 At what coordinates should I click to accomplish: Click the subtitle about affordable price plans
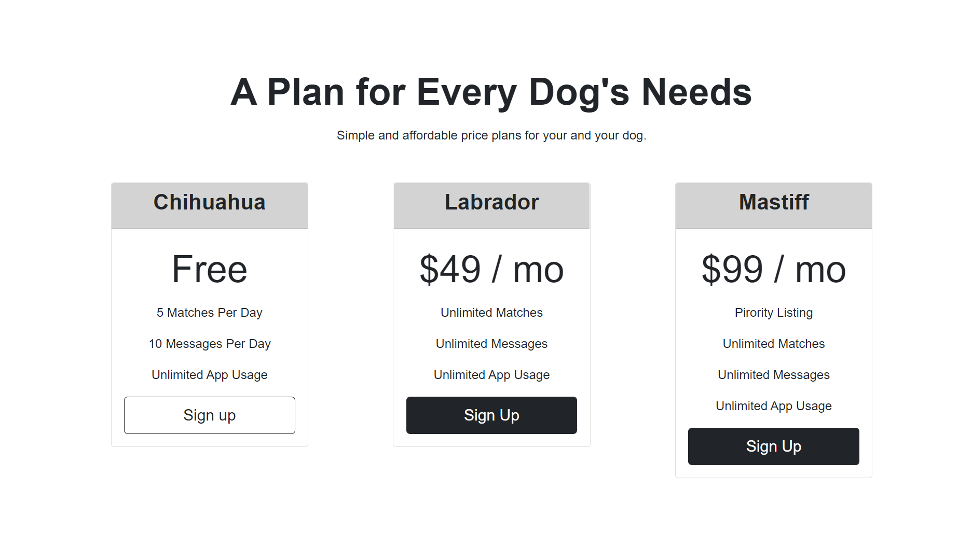[491, 135]
